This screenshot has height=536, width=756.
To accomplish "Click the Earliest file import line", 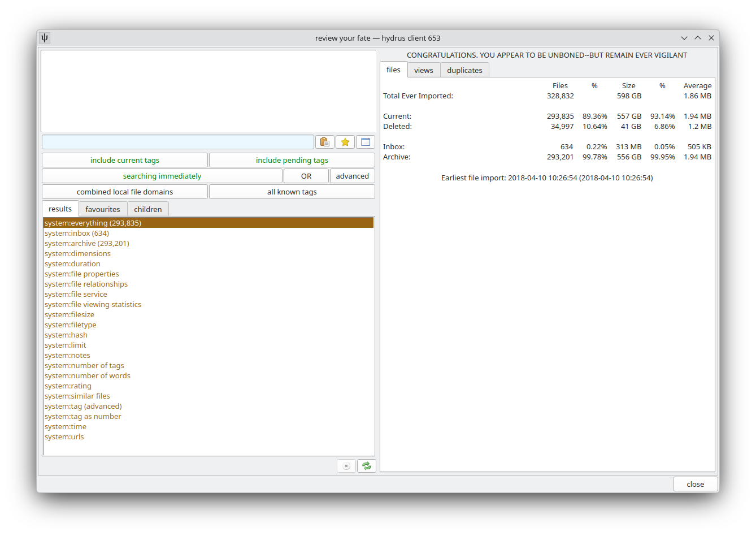I will (x=547, y=178).
